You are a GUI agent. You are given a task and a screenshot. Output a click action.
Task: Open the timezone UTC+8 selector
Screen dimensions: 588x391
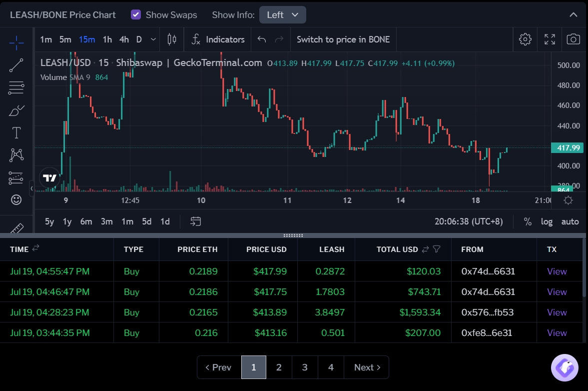469,221
